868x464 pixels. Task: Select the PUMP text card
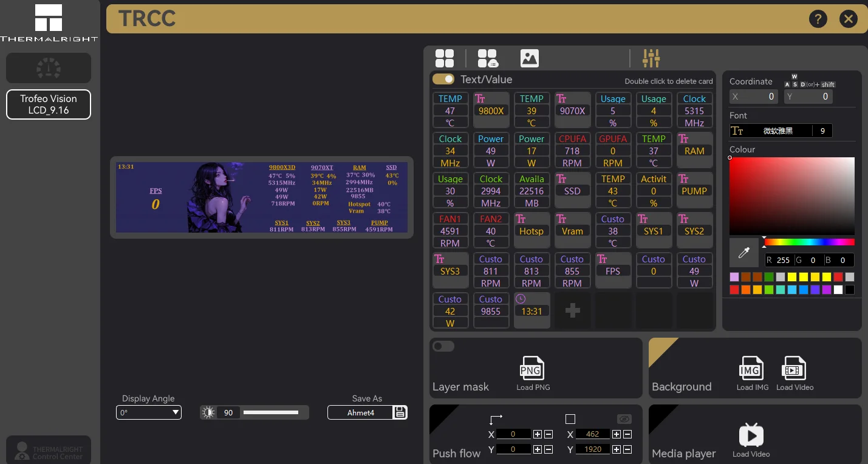pyautogui.click(x=694, y=190)
